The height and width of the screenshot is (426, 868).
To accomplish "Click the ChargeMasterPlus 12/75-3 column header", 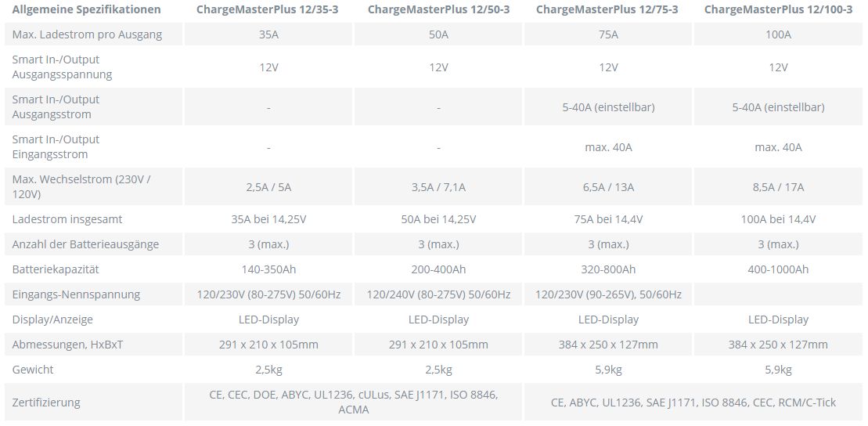I will [x=607, y=9].
